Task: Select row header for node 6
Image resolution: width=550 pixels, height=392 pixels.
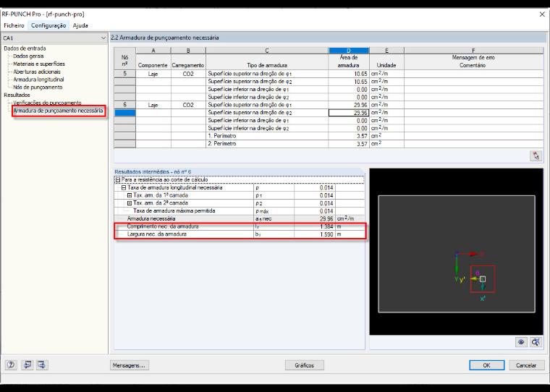Action: tap(125, 104)
